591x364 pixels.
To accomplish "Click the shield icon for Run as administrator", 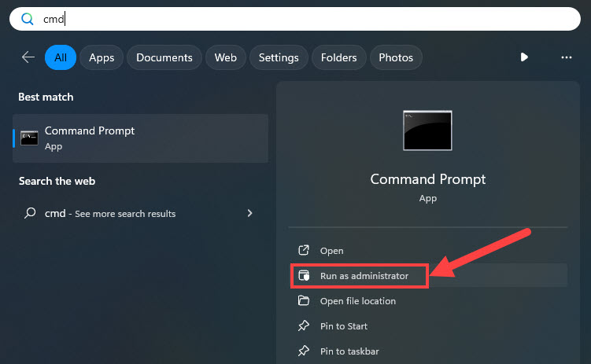I will [304, 275].
